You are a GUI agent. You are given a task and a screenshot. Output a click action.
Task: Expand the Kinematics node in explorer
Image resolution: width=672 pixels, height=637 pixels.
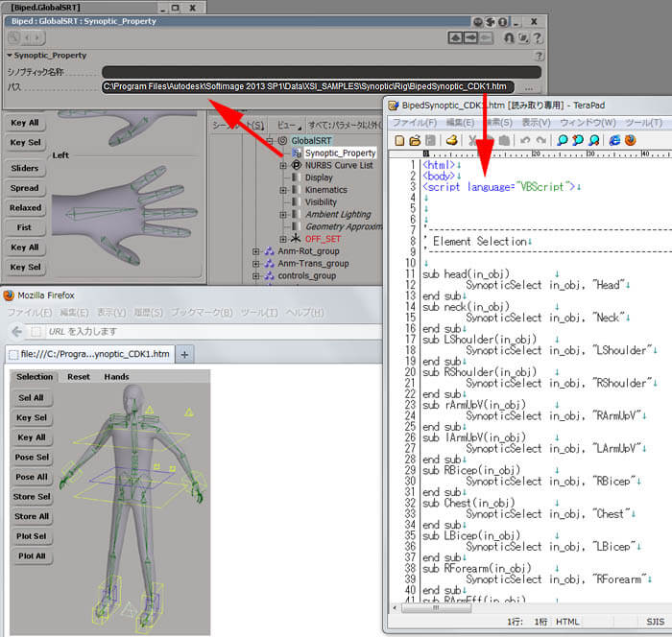283,190
